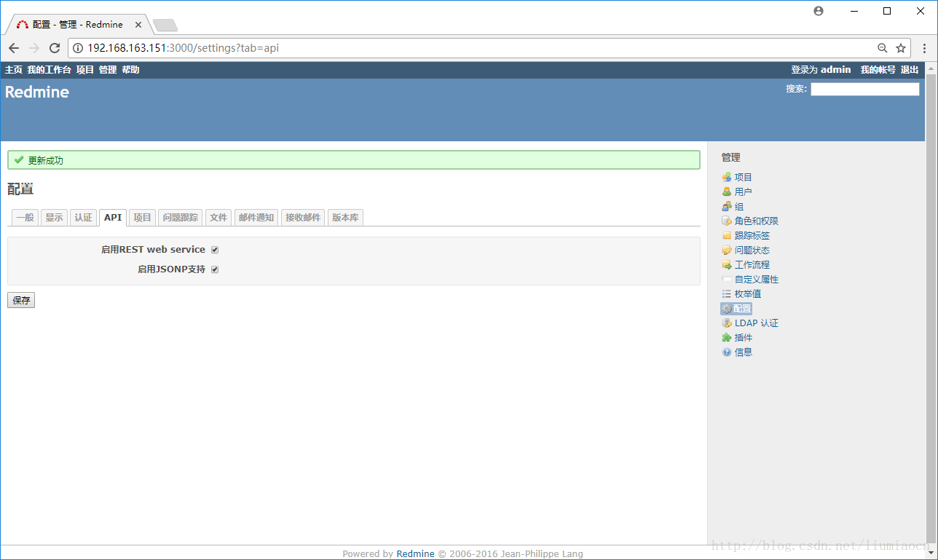Viewport: 938px width, 560px height.
Task: Open 管理 in top menu bar
Action: tap(108, 70)
